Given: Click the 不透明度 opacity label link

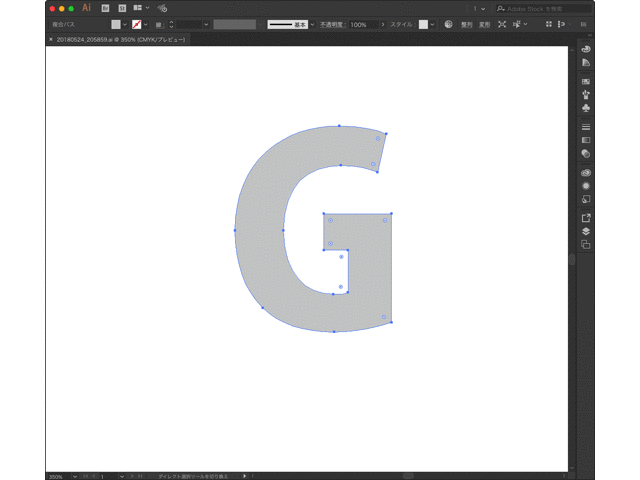Looking at the screenshot, I should 332,25.
